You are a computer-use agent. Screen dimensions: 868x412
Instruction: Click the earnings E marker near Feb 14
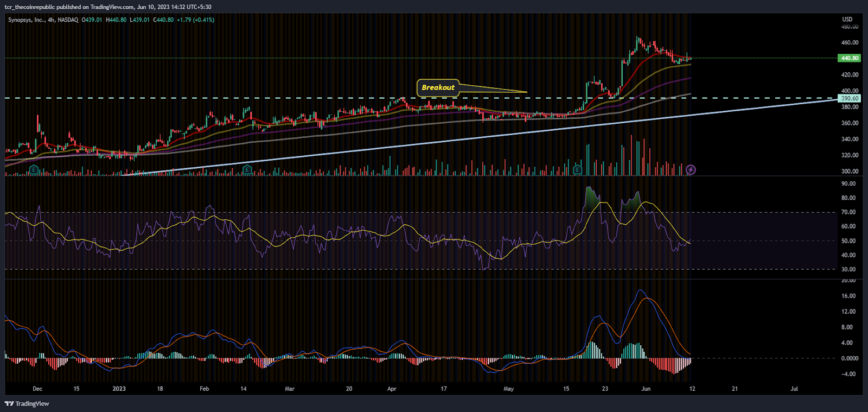247,170
